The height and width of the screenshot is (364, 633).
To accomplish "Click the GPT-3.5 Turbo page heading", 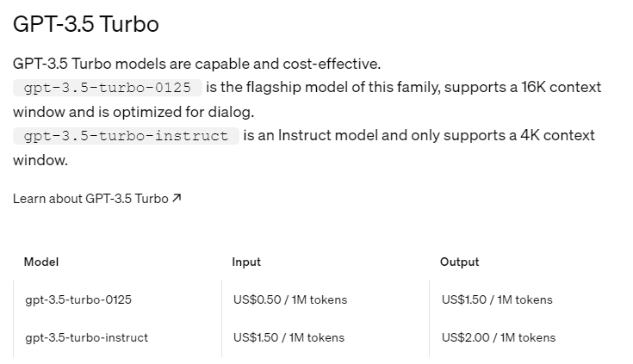I will click(x=86, y=24).
